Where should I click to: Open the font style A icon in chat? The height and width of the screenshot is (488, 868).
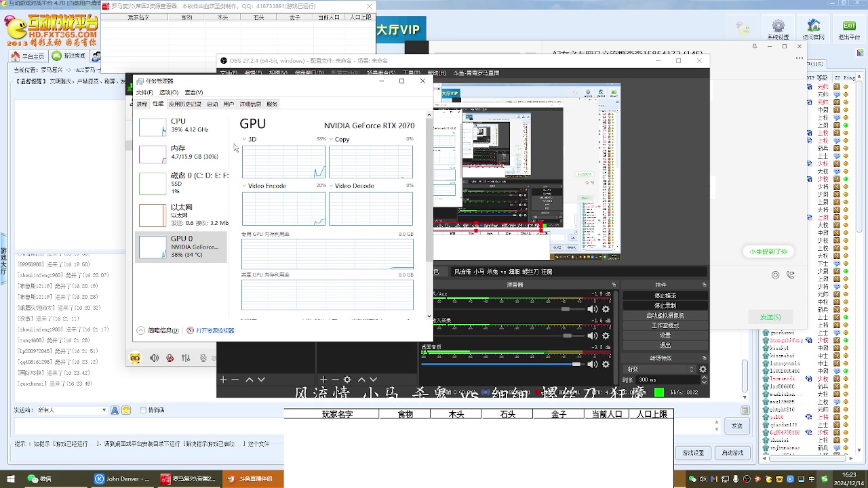coord(113,410)
